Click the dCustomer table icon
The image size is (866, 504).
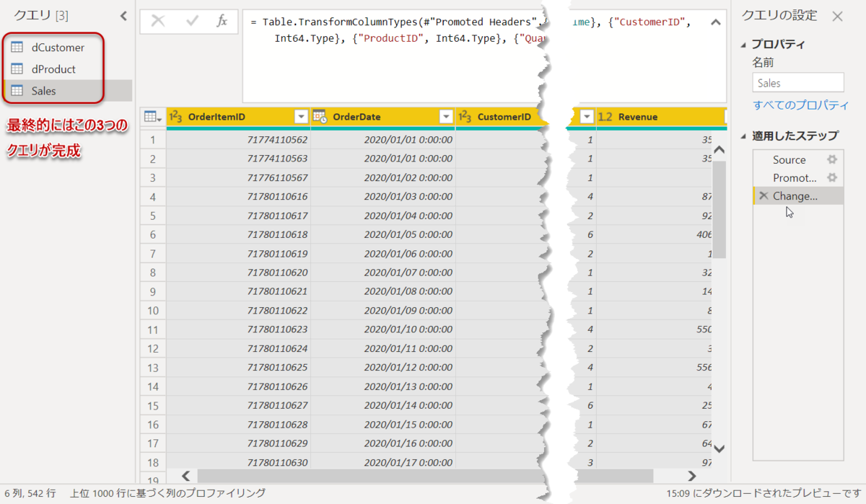coord(17,48)
